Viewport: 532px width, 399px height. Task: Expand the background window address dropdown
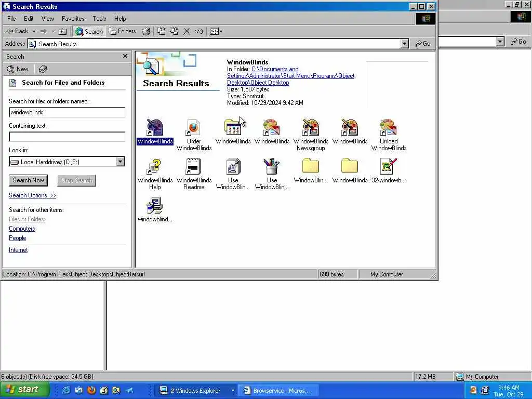click(500, 42)
